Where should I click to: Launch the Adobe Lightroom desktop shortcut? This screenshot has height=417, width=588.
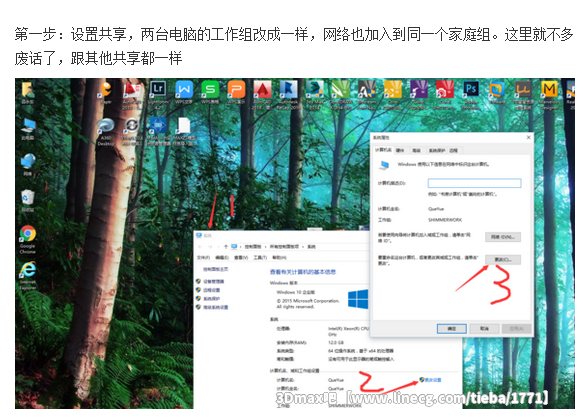pos(158,94)
